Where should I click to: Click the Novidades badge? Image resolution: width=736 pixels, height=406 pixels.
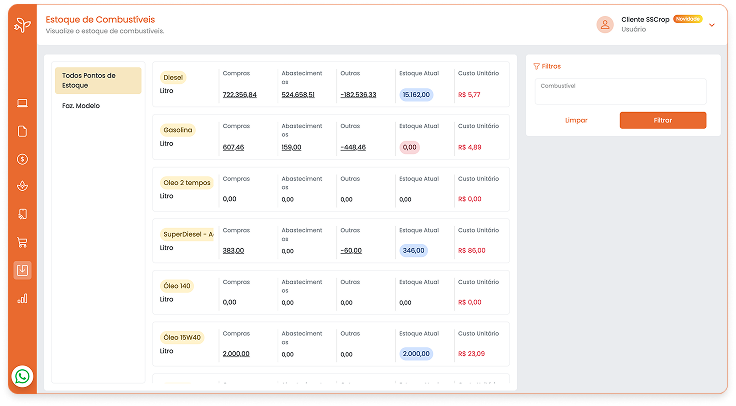point(687,19)
